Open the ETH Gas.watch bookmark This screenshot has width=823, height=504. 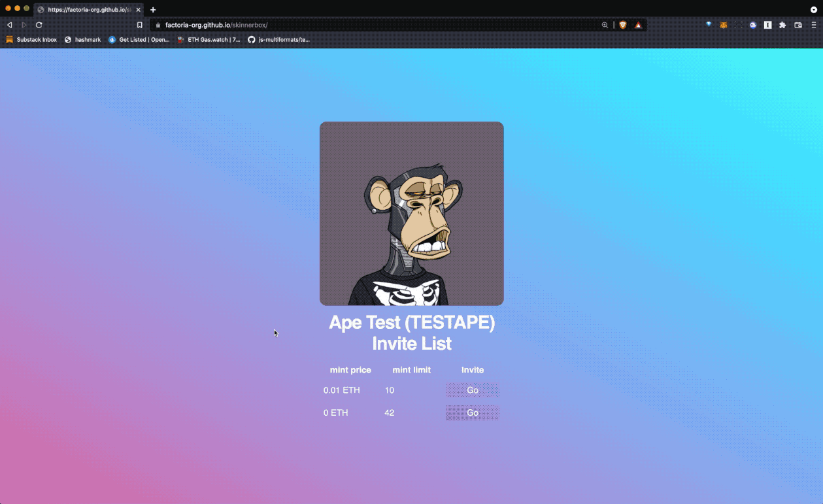(x=209, y=40)
